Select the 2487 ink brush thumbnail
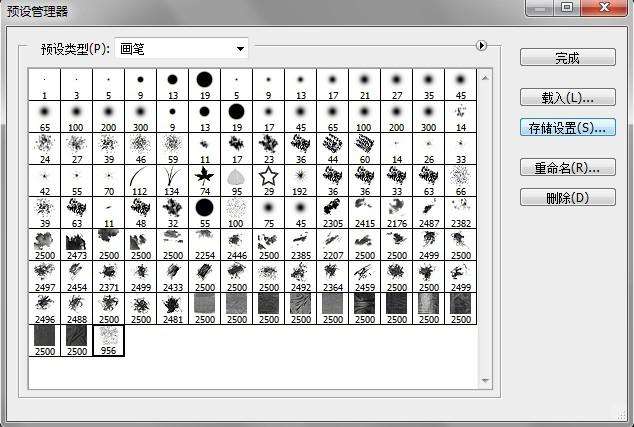 point(429,212)
